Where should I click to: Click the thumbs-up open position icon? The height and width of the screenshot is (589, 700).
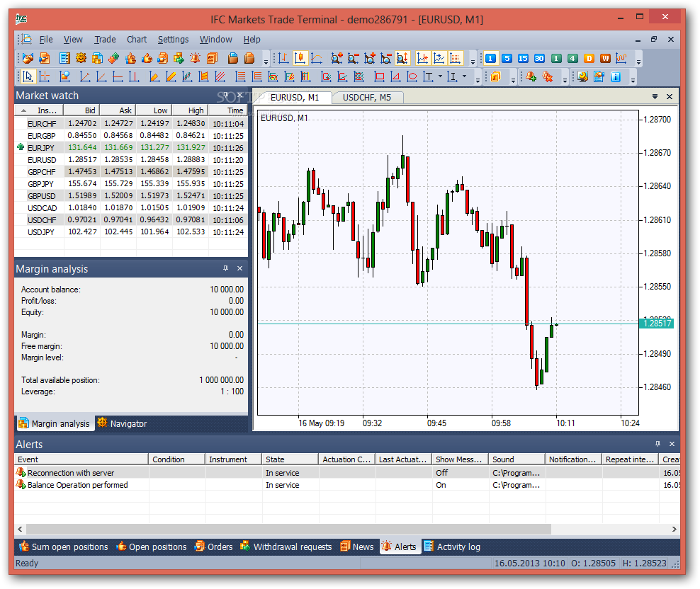click(147, 59)
